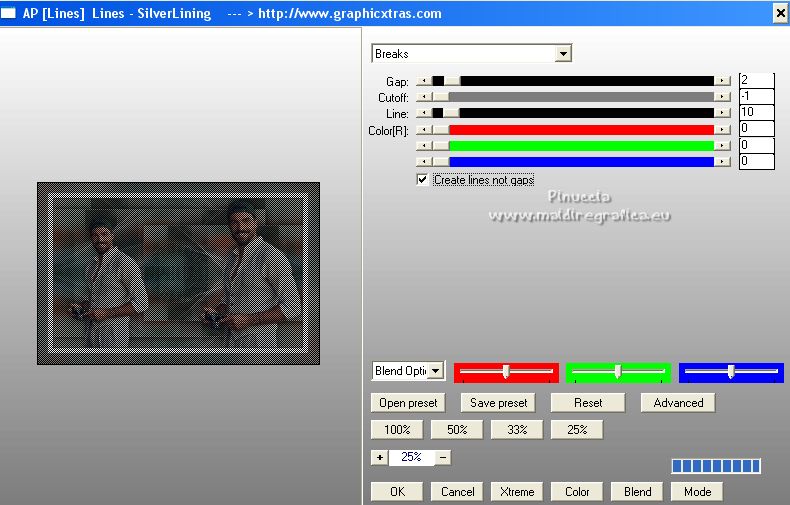Click the 25% zoom value field
This screenshot has height=505, width=790.
411,458
